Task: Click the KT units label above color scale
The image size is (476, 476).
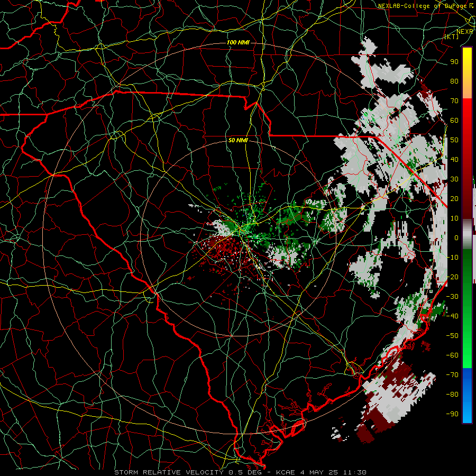Action: 452,36
